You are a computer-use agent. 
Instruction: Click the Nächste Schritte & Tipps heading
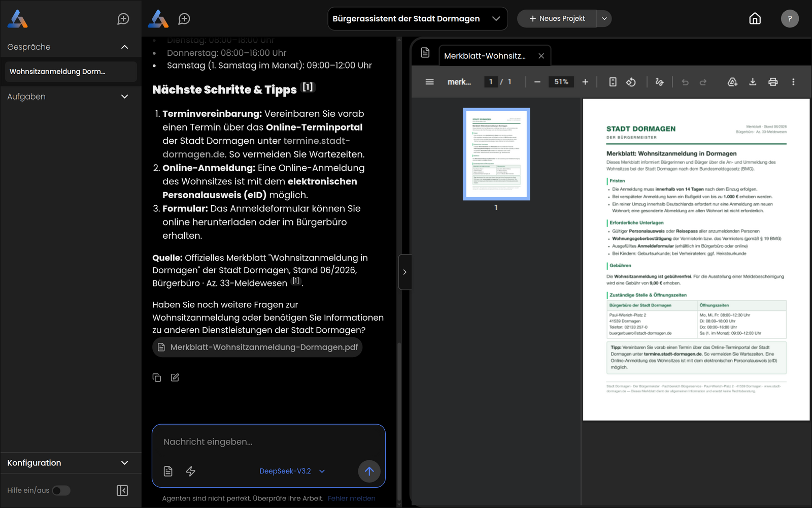[x=224, y=90]
